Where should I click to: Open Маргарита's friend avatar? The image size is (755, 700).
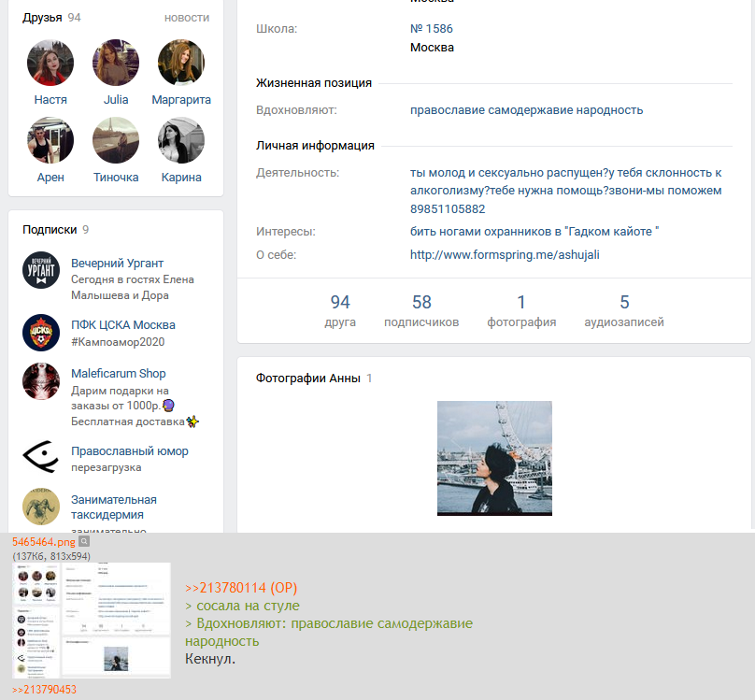click(x=181, y=63)
